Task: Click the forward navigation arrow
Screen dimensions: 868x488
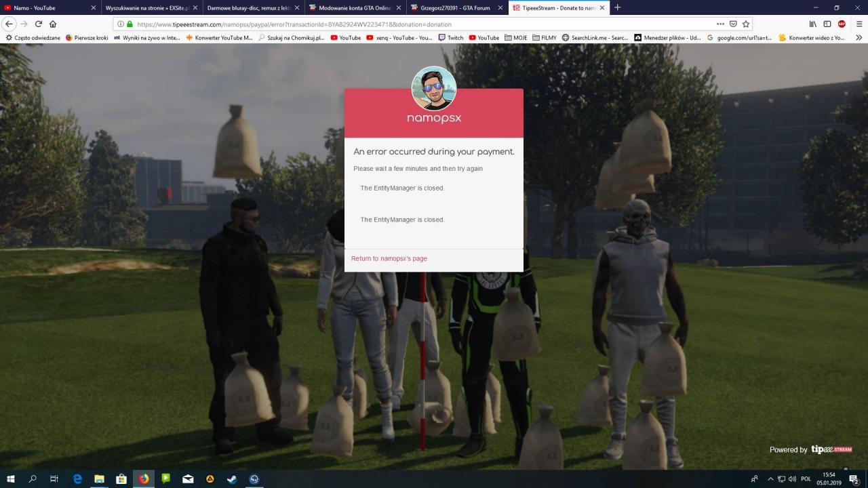Action: tap(24, 24)
